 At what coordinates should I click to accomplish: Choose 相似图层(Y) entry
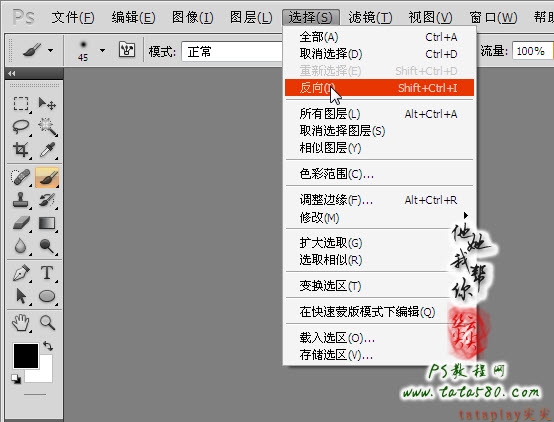(379, 148)
